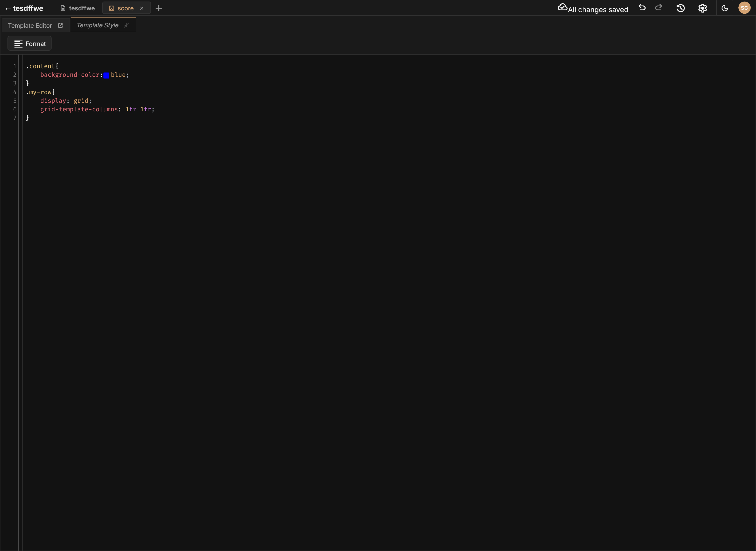The image size is (756, 551).
Task: Click the blue color swatch beside background-color
Action: [106, 75]
